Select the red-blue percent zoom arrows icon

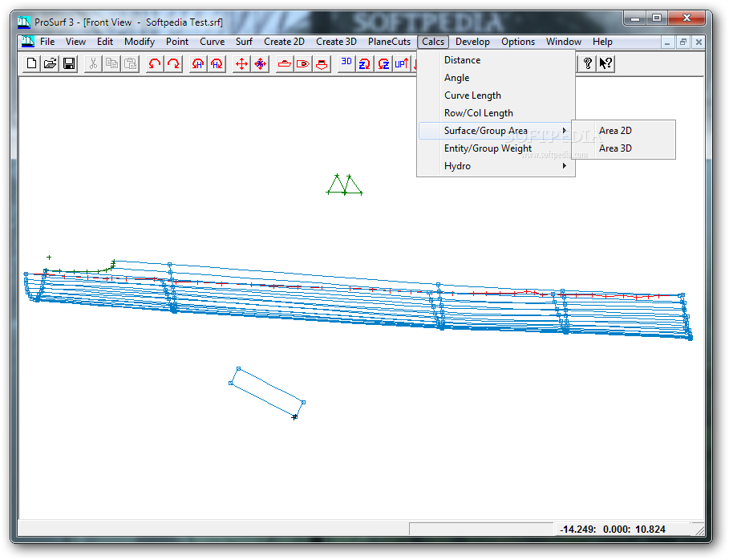coord(261,63)
